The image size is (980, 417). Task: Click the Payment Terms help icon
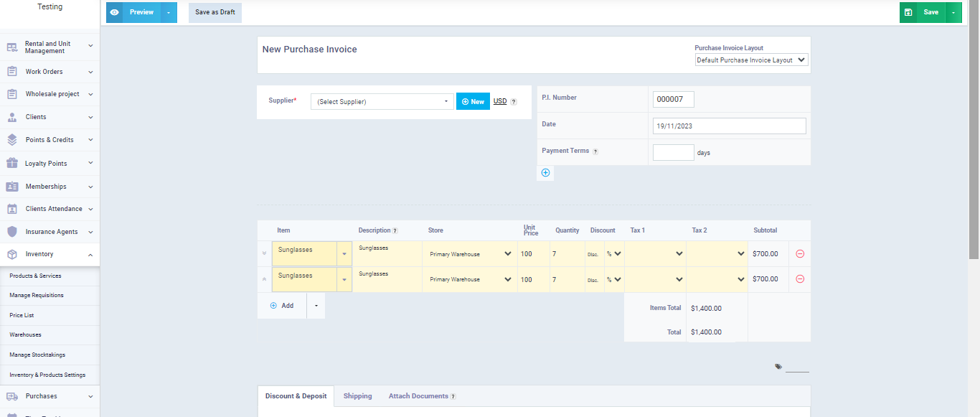click(595, 151)
